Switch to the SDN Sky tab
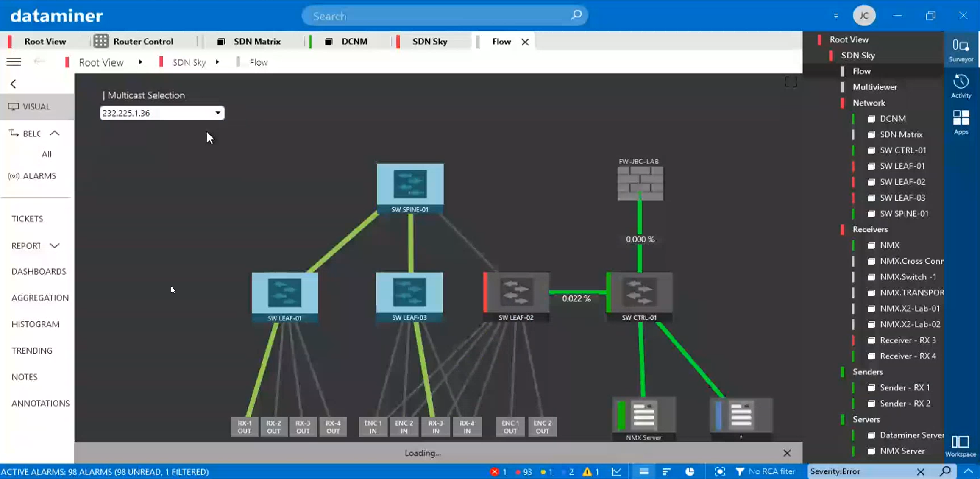 coord(429,41)
